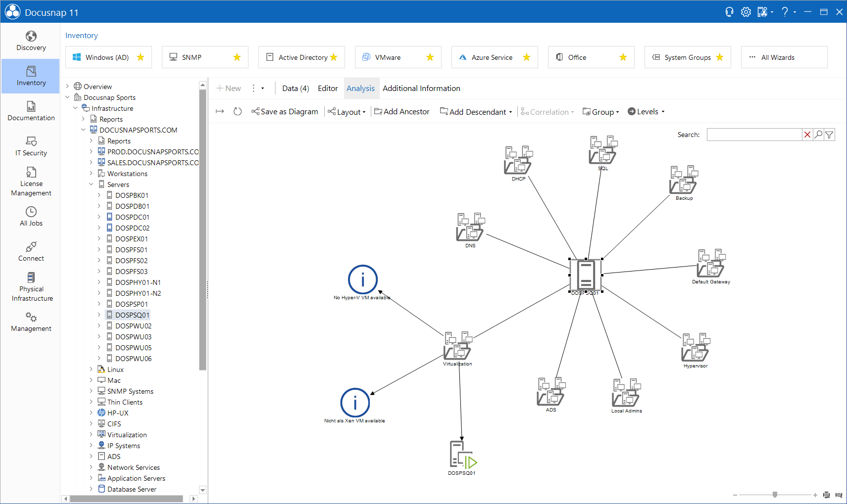This screenshot has width=847, height=504.
Task: Switch to the Analysis tab
Action: 360,89
